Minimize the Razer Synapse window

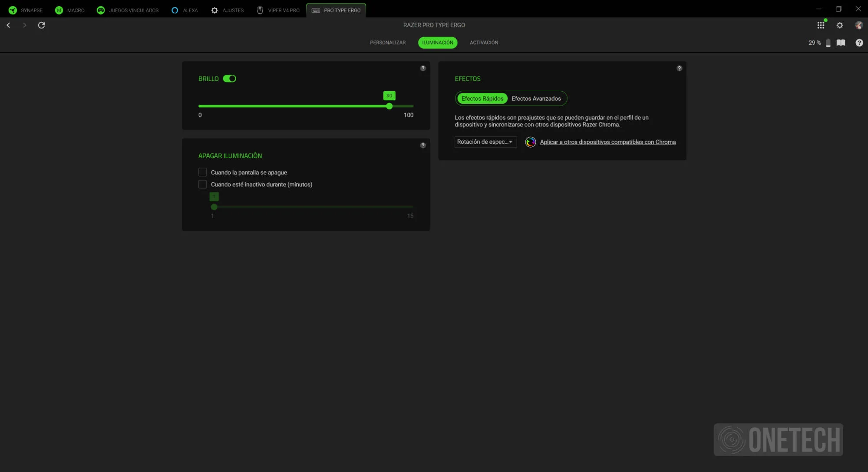(818, 9)
